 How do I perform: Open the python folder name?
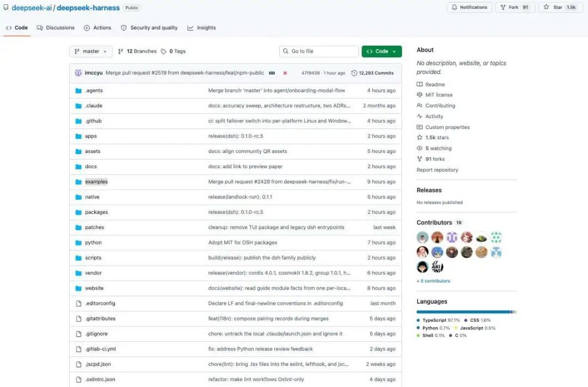(94, 243)
